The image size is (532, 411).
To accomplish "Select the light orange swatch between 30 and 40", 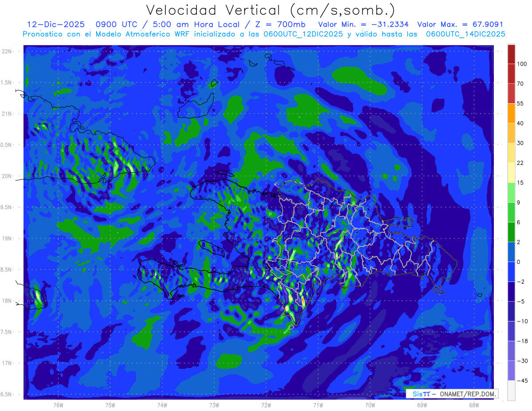I will click(511, 133).
